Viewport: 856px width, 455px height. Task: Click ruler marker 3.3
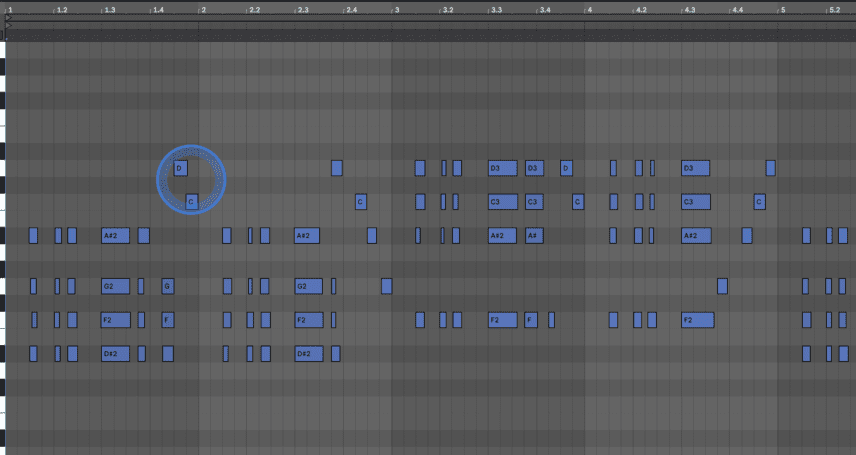pyautogui.click(x=496, y=10)
